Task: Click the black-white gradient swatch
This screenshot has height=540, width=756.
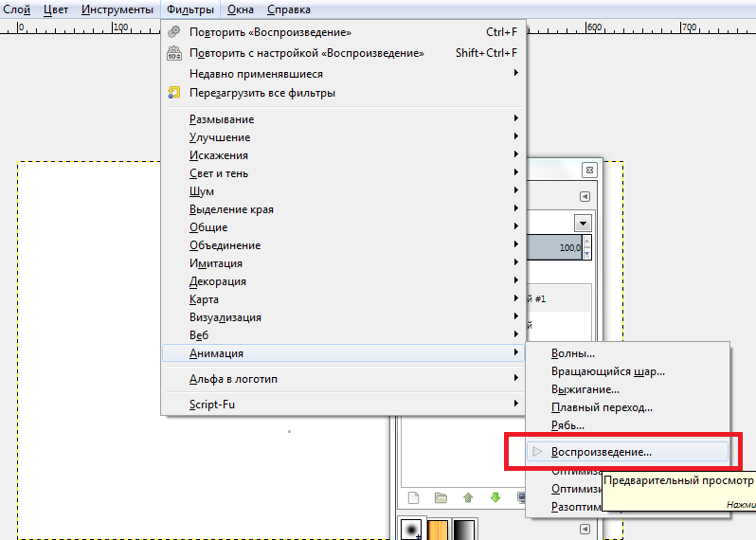Action: [x=463, y=529]
